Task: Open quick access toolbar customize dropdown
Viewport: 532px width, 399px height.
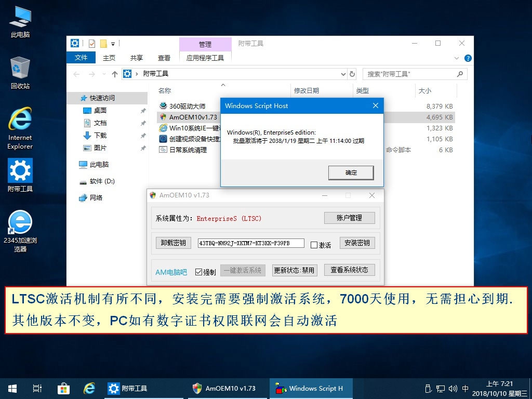Action: (x=113, y=44)
